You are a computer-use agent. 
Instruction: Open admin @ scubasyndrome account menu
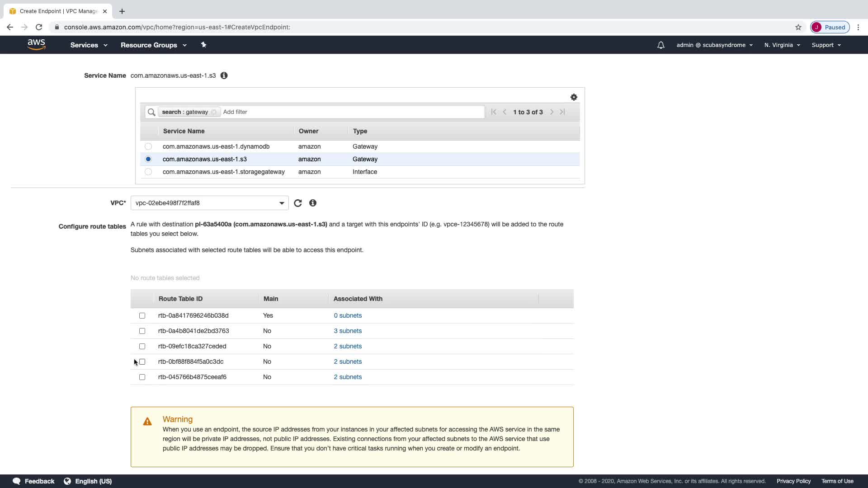(714, 45)
